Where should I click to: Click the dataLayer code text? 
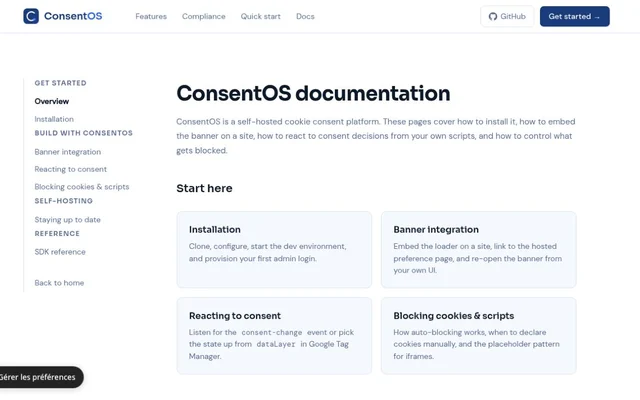click(276, 344)
